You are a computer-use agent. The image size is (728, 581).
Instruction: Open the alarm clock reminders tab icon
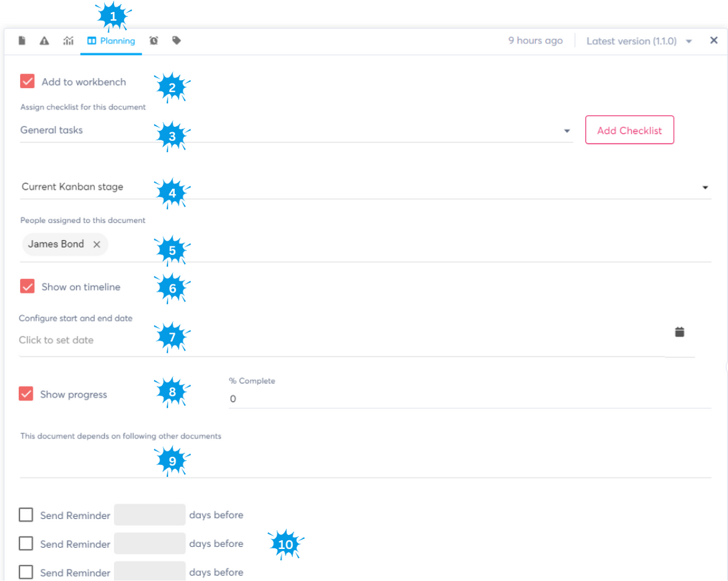click(153, 41)
